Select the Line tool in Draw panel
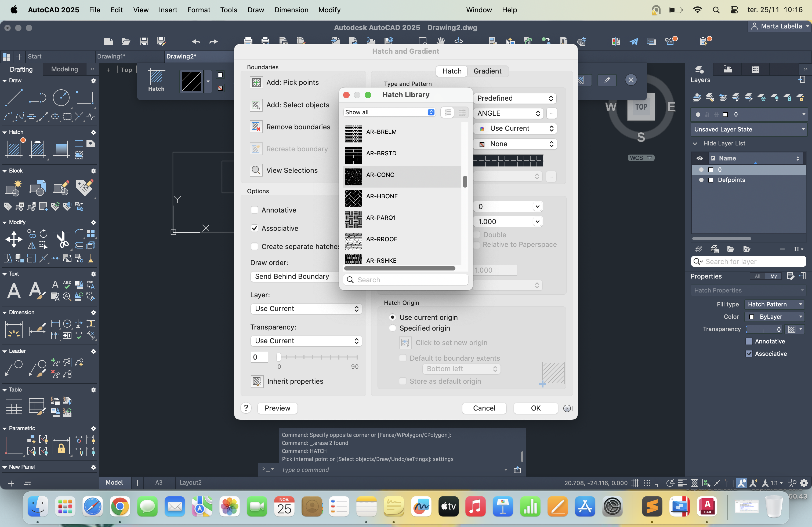 [x=14, y=98]
